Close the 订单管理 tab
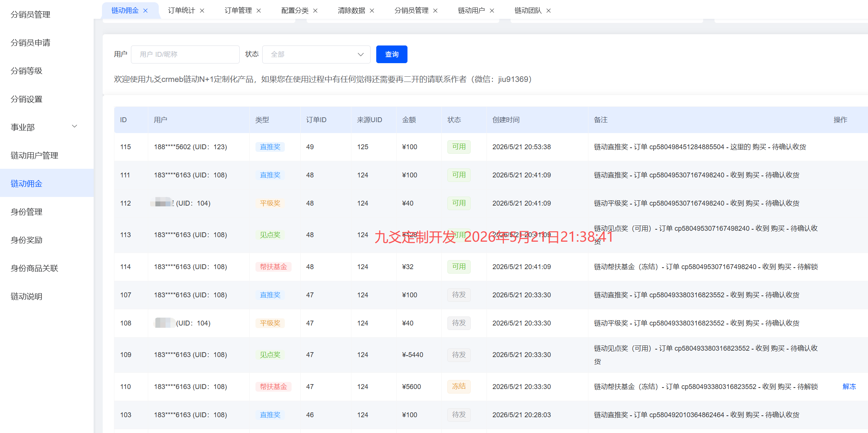The width and height of the screenshot is (868, 433). pyautogui.click(x=259, y=11)
